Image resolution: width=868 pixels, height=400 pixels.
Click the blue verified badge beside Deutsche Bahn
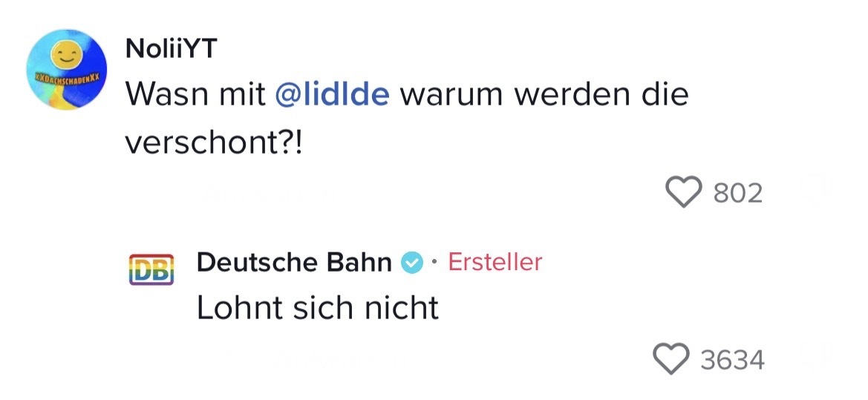(411, 262)
